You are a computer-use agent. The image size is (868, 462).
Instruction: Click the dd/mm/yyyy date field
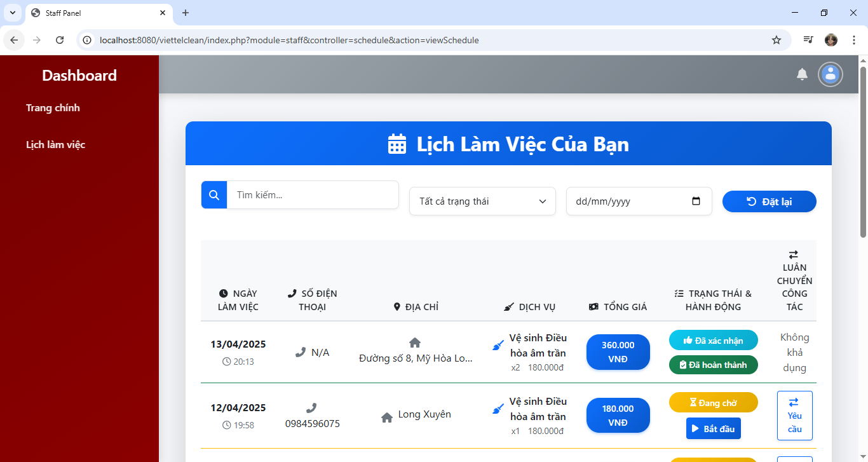[x=639, y=201]
